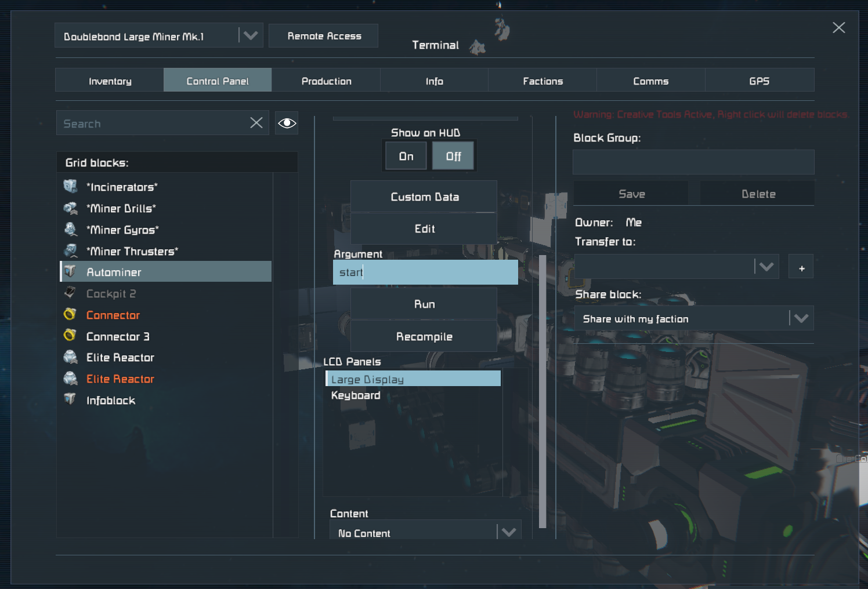Screen dimensions: 868x589
Task: Click the Connector 3 block icon
Action: [x=71, y=336]
